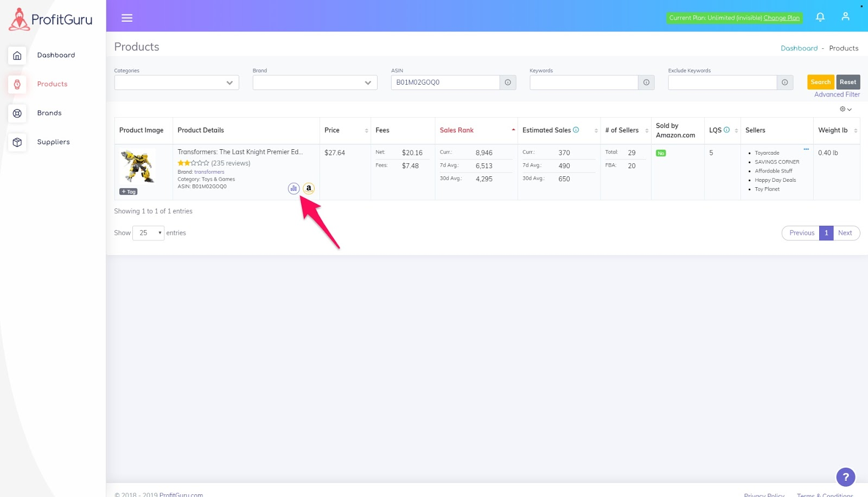Click the Toy Planet seller entry
Image resolution: width=868 pixels, height=497 pixels.
point(767,189)
